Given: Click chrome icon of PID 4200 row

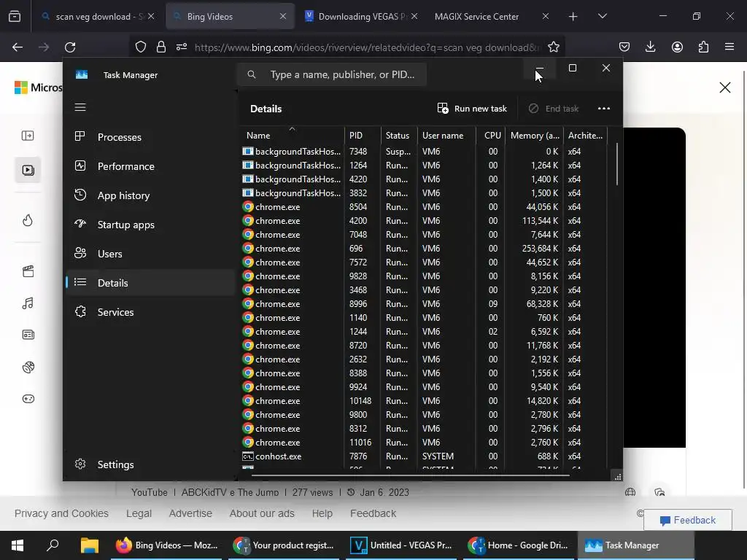Looking at the screenshot, I should [248, 220].
